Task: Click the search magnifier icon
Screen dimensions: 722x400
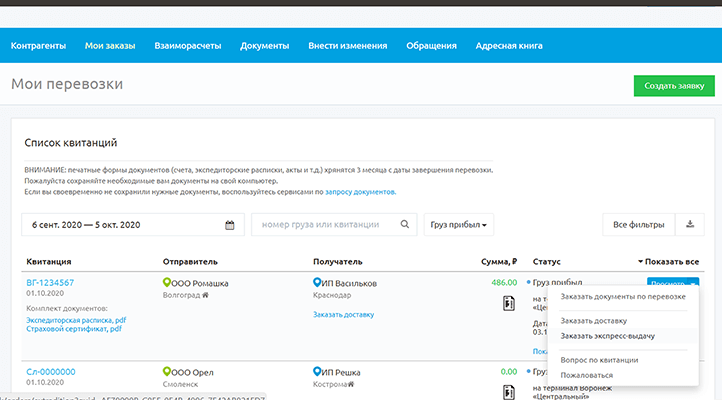Action: click(x=405, y=225)
